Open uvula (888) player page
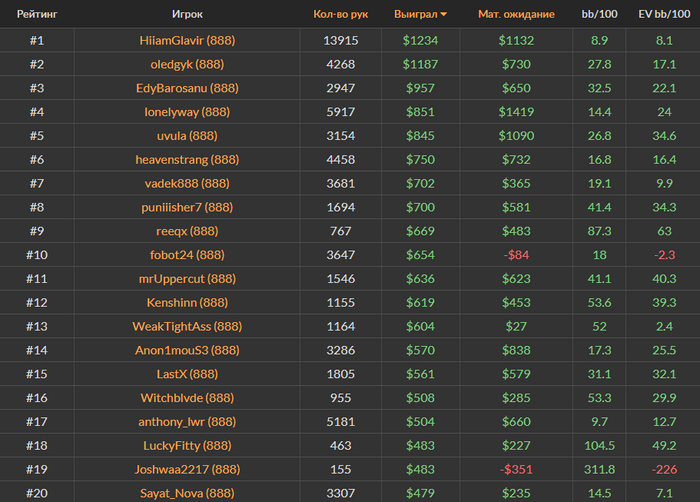The height and width of the screenshot is (502, 700). click(x=187, y=136)
